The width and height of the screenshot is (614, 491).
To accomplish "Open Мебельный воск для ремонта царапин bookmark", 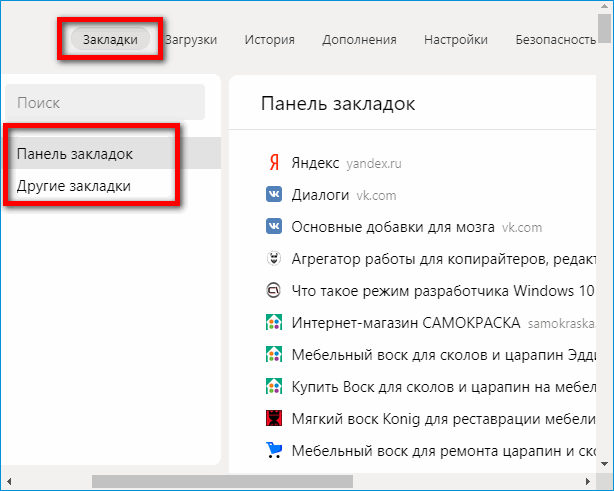I will pyautogui.click(x=444, y=451).
